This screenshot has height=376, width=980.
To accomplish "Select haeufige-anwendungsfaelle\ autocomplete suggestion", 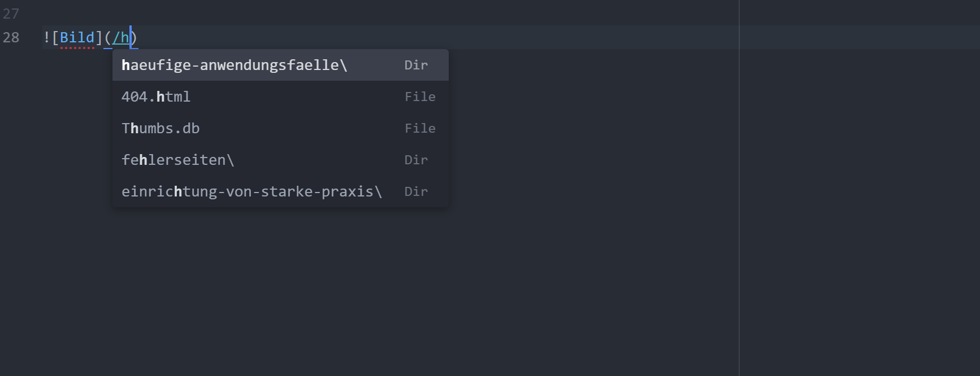I will tap(234, 65).
